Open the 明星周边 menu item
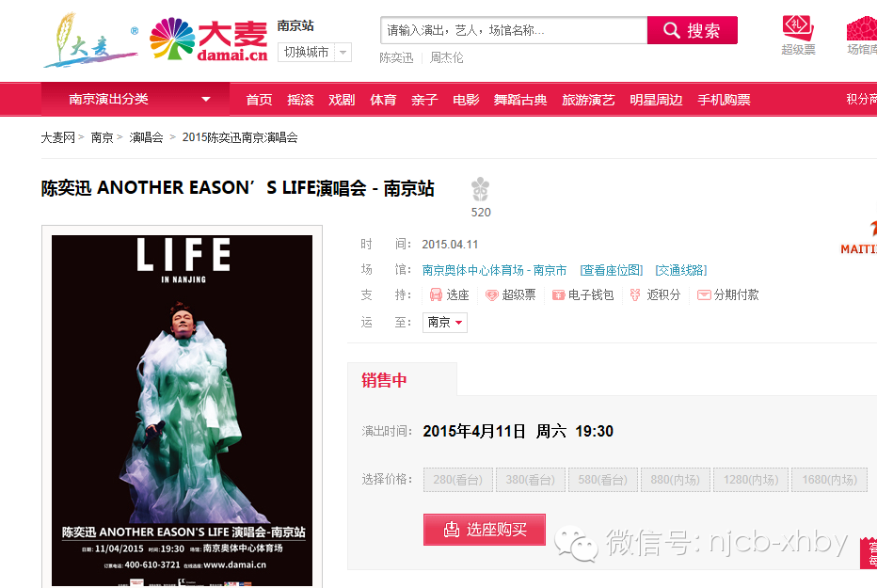Screen dimensions: 877x588 656,100
